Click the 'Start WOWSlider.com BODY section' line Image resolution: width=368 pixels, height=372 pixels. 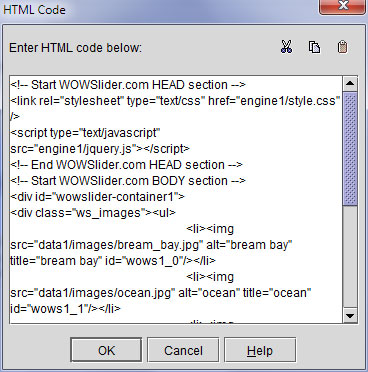128,181
